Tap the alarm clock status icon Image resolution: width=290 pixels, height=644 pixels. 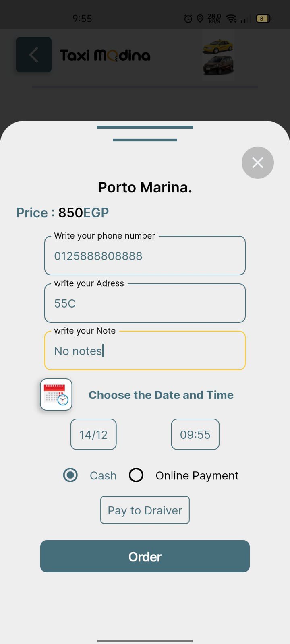point(188,19)
